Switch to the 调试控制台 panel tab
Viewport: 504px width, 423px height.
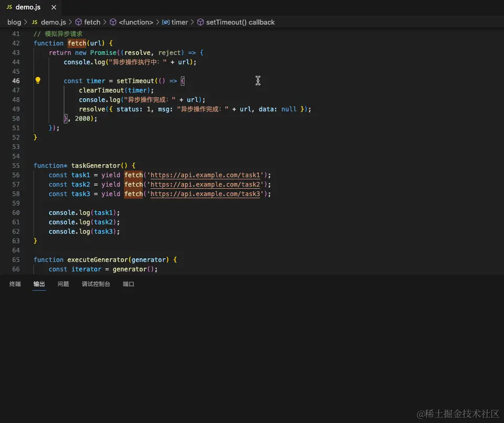[96, 284]
